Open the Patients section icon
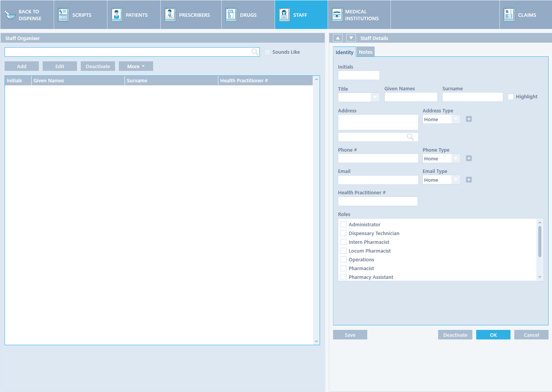The height and width of the screenshot is (392, 552). 117,15
